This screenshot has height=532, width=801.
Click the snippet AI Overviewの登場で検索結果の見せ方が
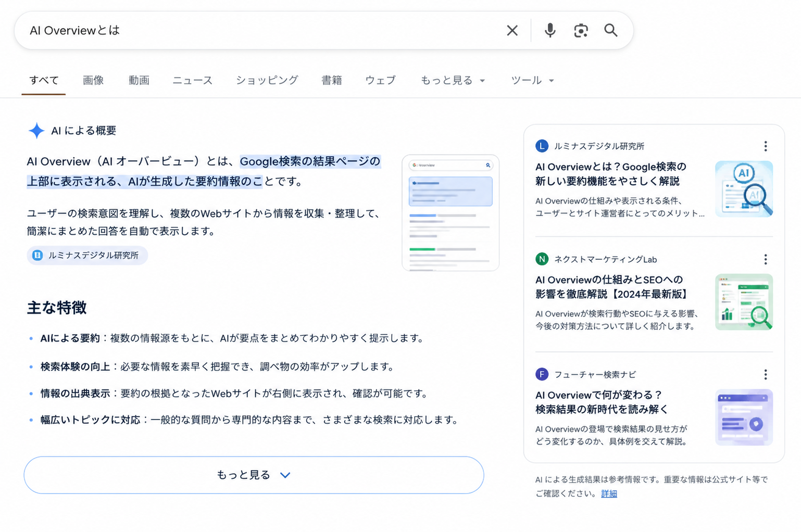(x=612, y=435)
